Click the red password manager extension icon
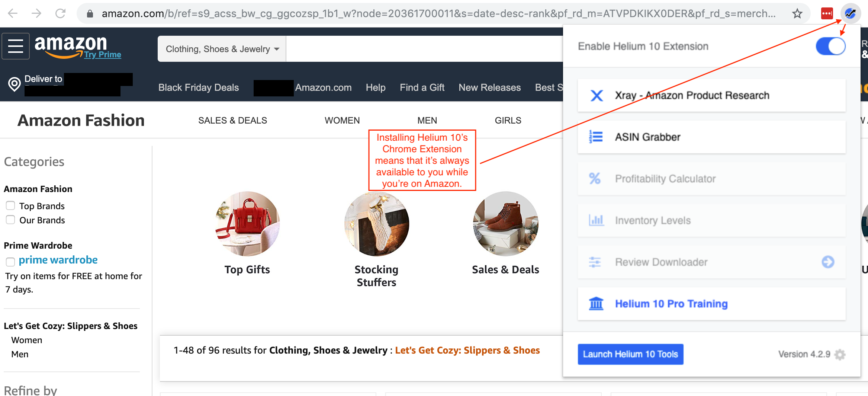868x396 pixels. pyautogui.click(x=827, y=13)
